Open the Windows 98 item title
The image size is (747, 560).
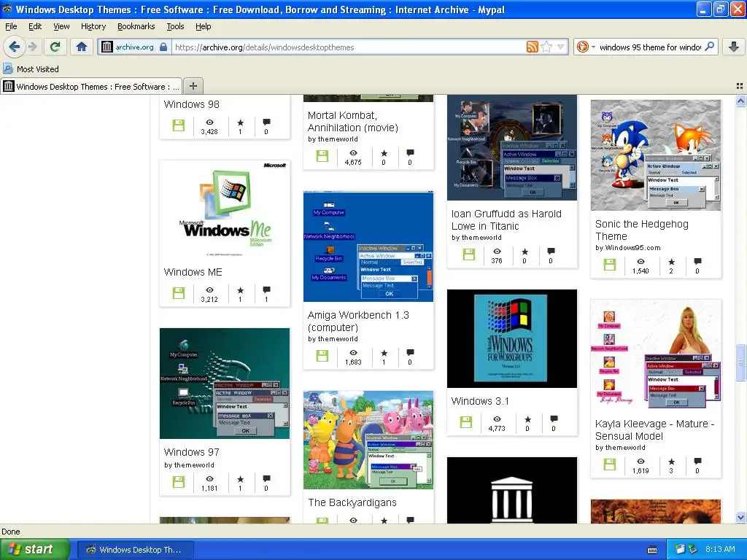click(192, 104)
